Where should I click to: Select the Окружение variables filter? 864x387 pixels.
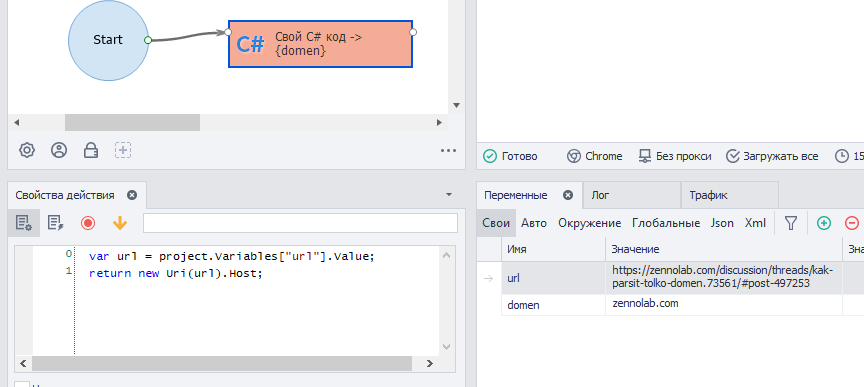[x=590, y=223]
